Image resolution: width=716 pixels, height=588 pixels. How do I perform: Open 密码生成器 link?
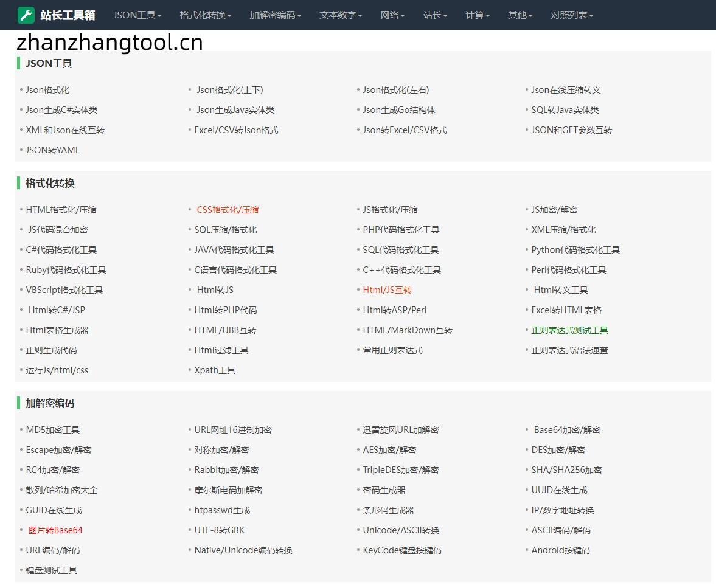click(x=384, y=490)
